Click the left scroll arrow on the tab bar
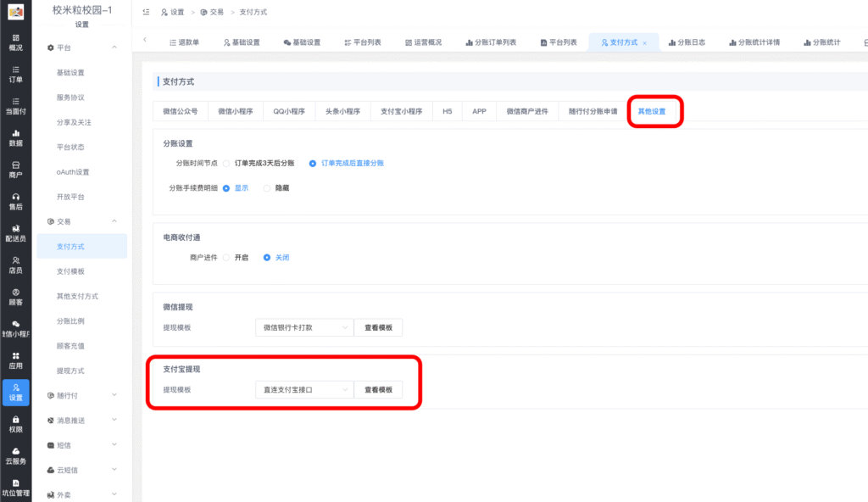 pos(144,41)
